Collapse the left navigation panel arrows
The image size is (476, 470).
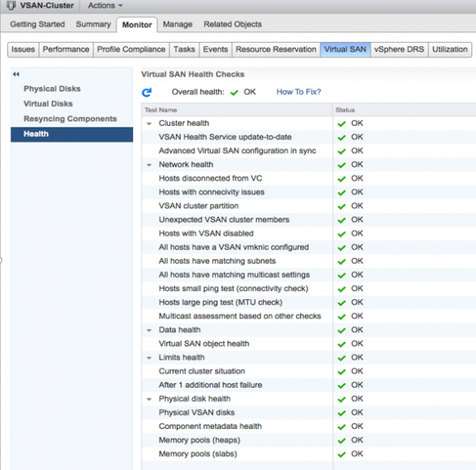16,74
